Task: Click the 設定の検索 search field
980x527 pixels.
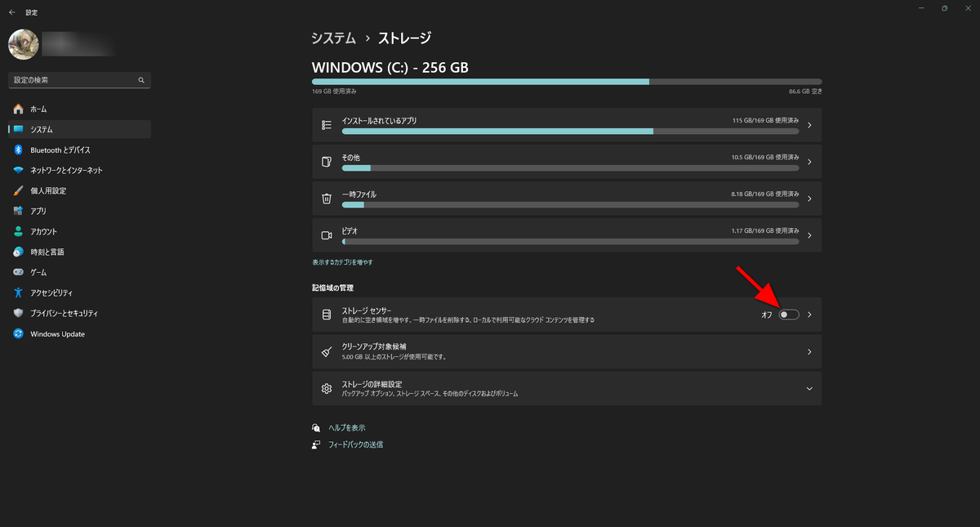Action: 79,80
